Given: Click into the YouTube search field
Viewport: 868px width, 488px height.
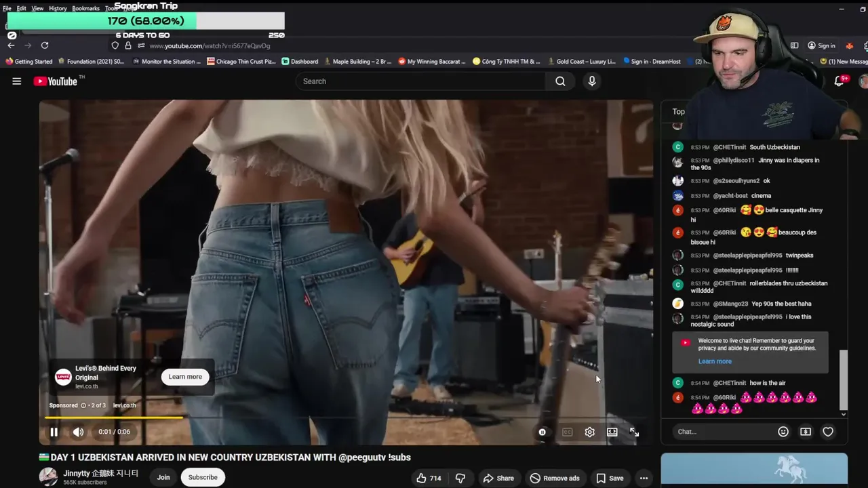Looking at the screenshot, I should coord(420,81).
